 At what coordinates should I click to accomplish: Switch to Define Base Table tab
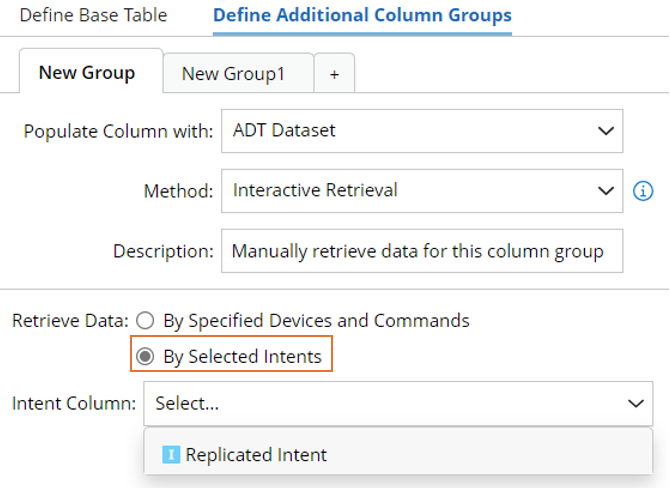[94, 16]
